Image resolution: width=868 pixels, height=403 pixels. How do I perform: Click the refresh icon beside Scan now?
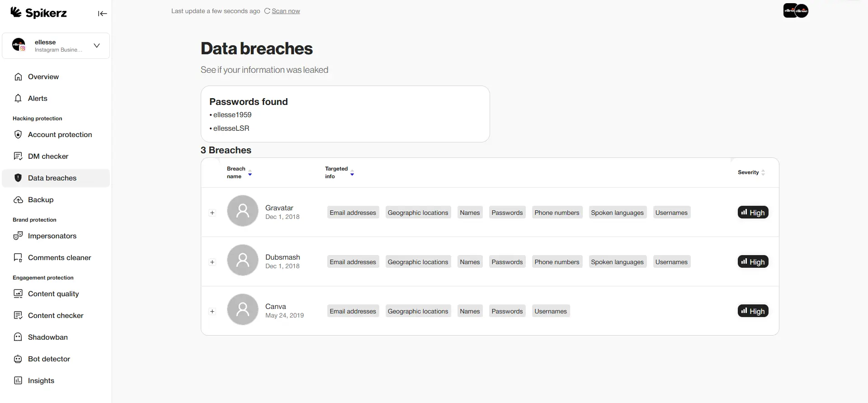pyautogui.click(x=267, y=11)
